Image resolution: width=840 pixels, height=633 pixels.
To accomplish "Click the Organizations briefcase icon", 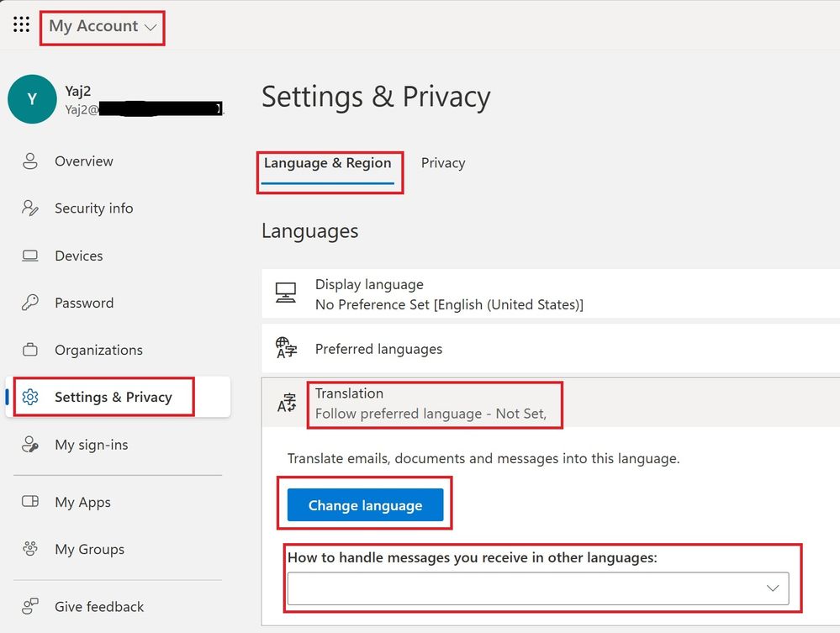I will [x=30, y=350].
